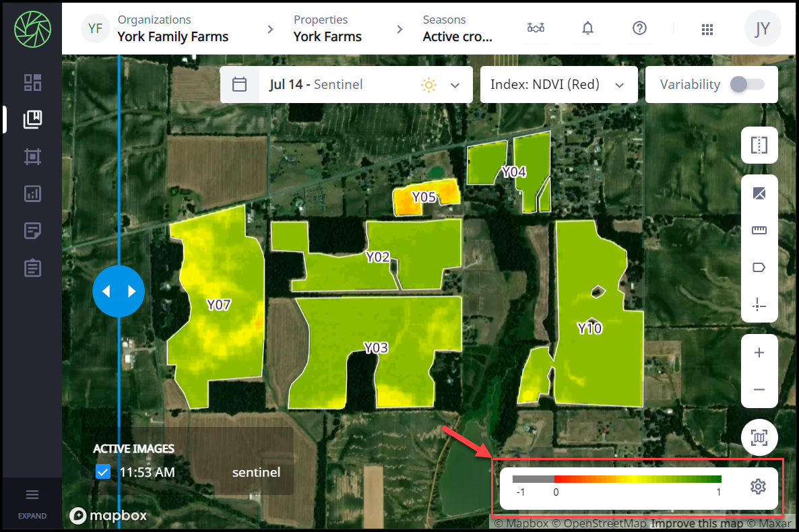Click the split-view compare icon
The image size is (799, 532).
759,145
